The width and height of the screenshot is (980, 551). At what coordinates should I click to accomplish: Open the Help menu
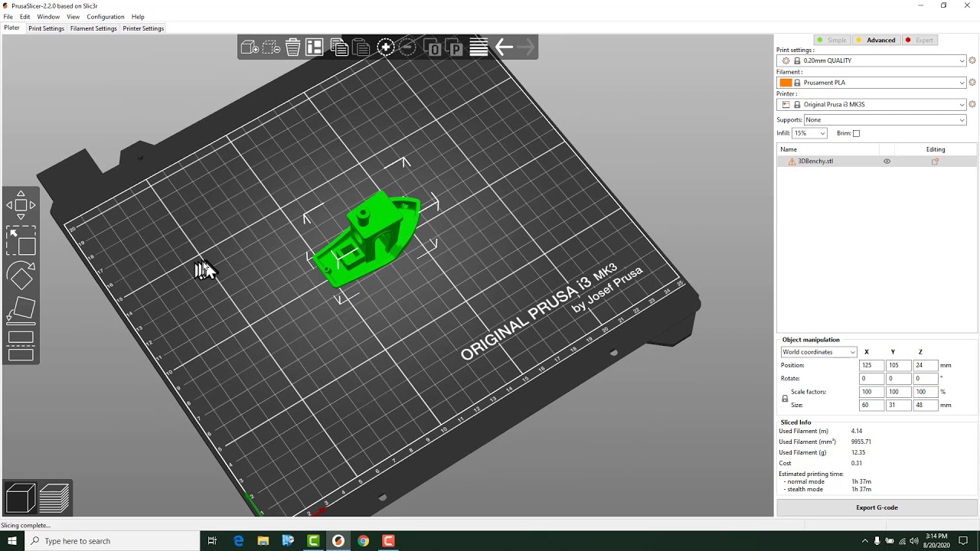tap(138, 17)
